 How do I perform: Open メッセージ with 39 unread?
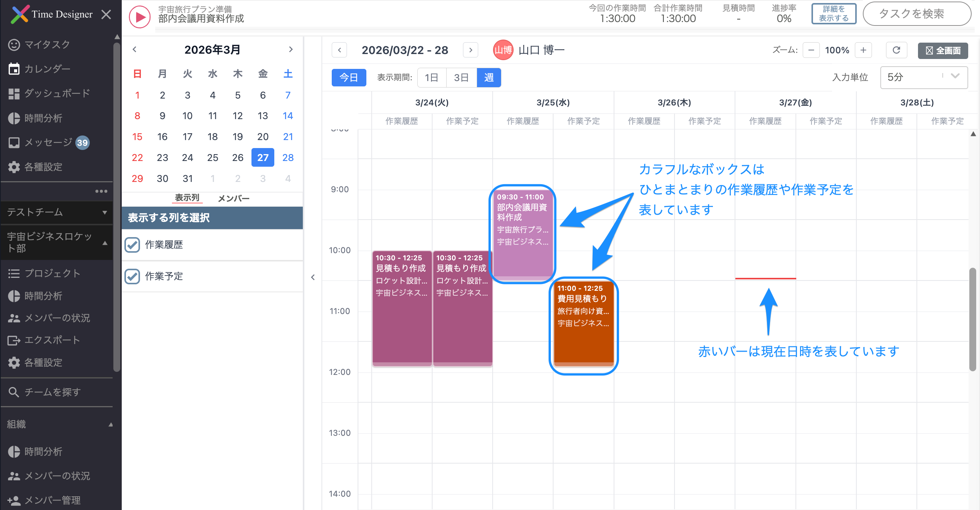pos(48,142)
